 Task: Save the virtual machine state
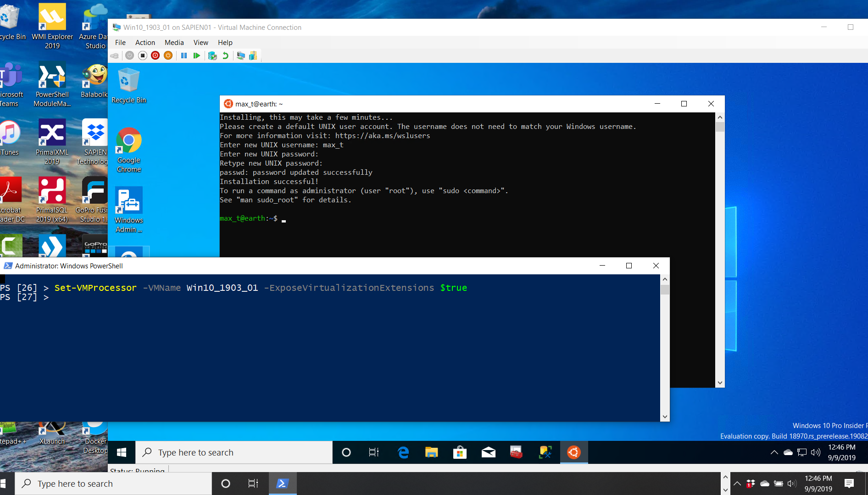pos(168,56)
